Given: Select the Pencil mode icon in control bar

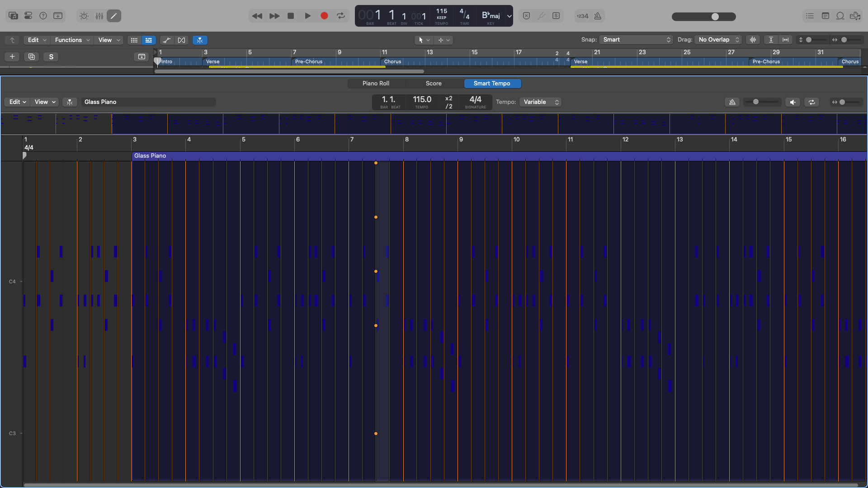Looking at the screenshot, I should tap(113, 16).
